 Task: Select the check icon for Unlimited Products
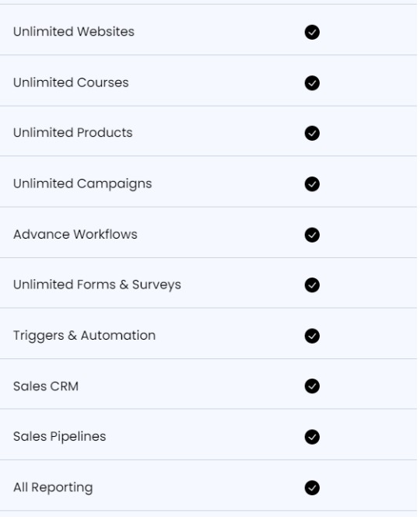pyautogui.click(x=312, y=133)
